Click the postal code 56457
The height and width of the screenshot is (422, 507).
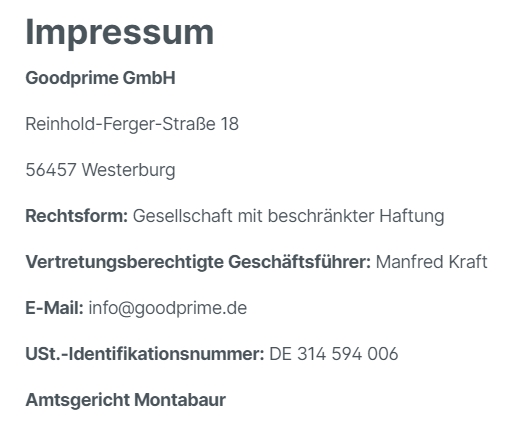click(51, 170)
